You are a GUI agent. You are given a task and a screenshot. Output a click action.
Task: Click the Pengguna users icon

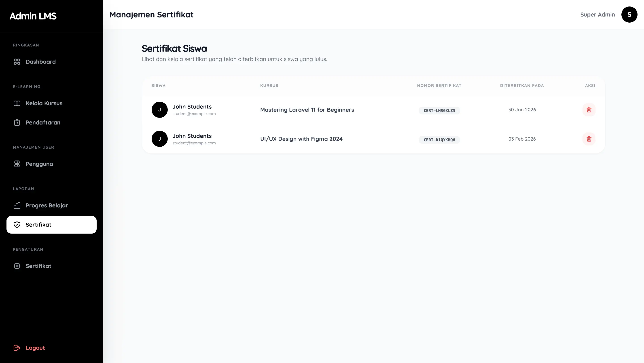click(17, 164)
